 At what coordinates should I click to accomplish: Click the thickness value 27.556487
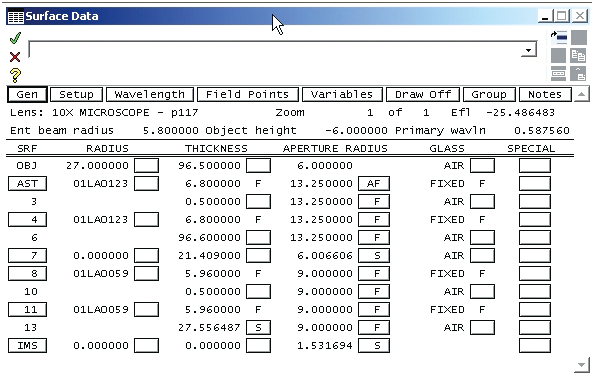pyautogui.click(x=209, y=328)
